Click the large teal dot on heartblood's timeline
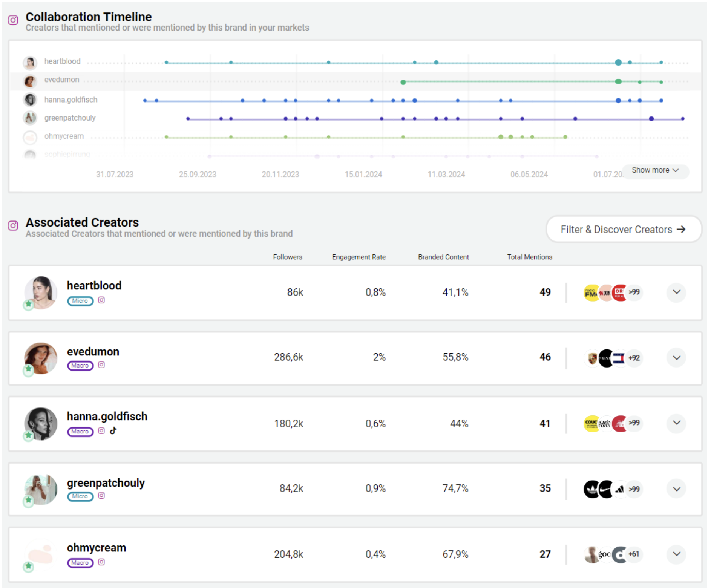 click(618, 61)
